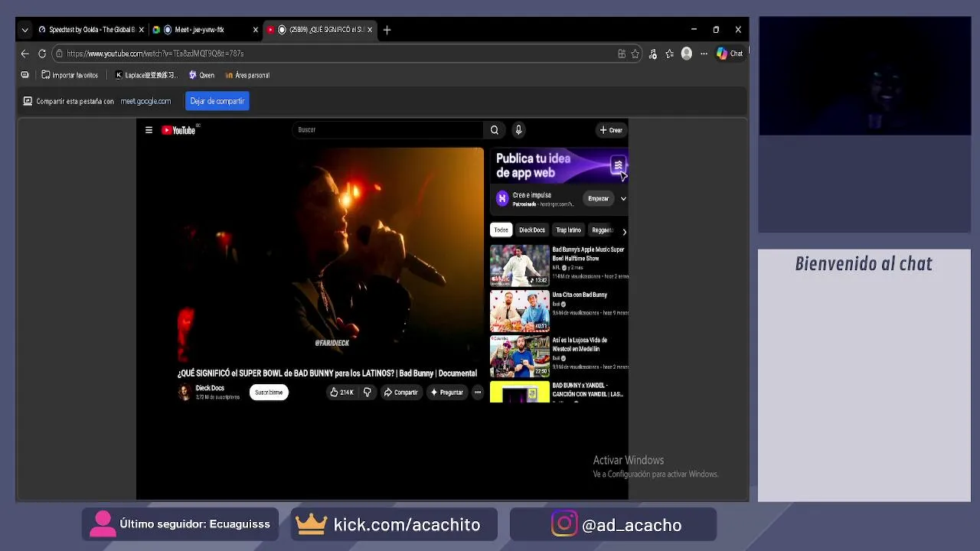Open browser settings and more menu
This screenshot has width=980, height=551.
point(704,54)
